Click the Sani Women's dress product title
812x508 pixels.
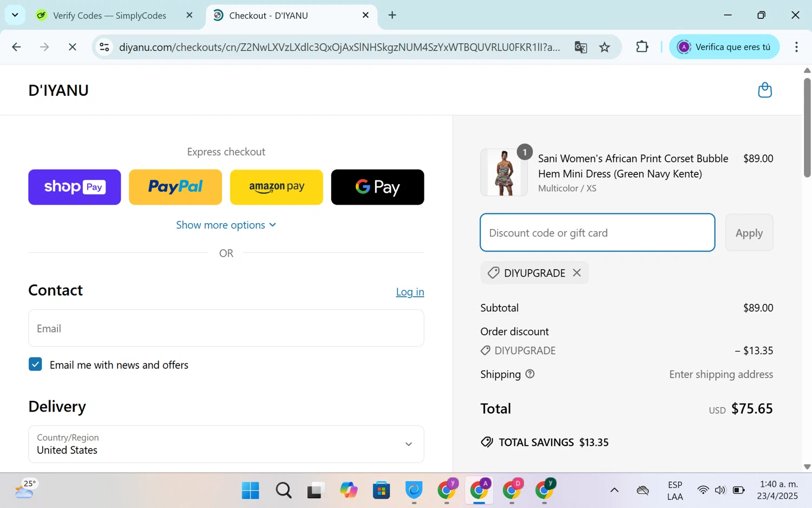(x=633, y=166)
